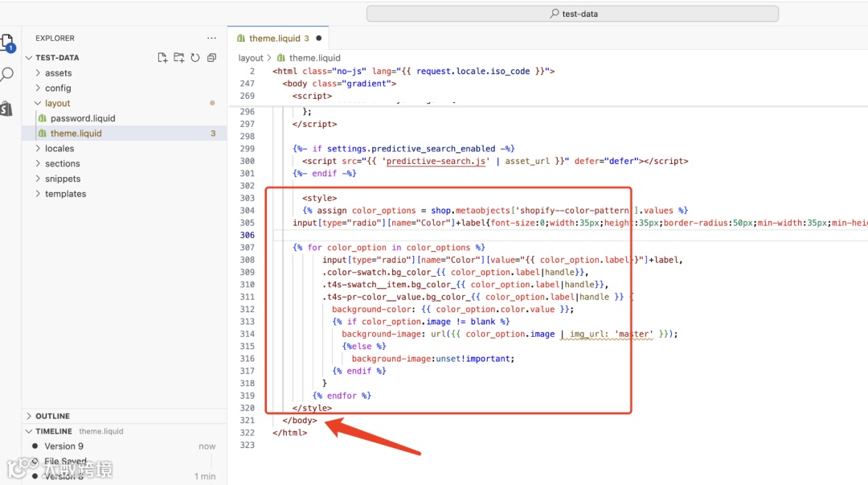Open the Explorer view in activity bar
Viewport: 868px width, 485px height.
[x=8, y=43]
